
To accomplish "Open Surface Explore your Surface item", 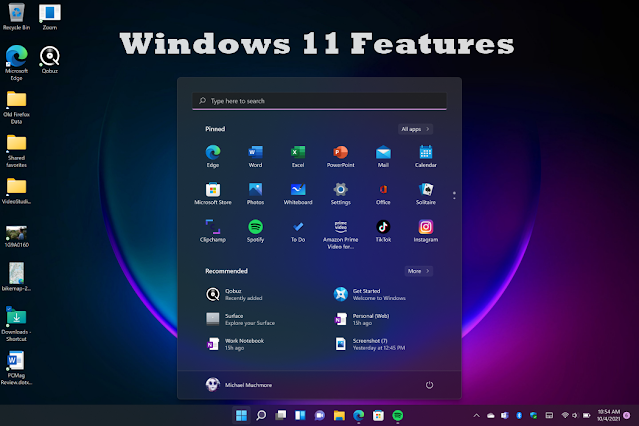I will 240,319.
